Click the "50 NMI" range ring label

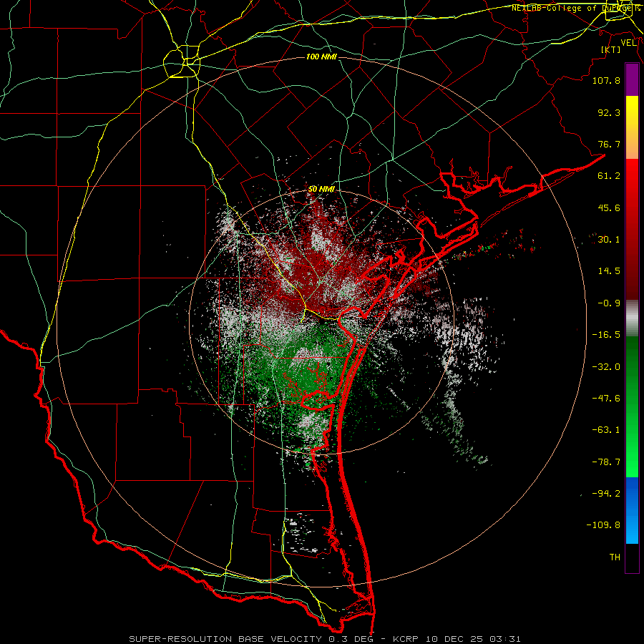click(321, 189)
